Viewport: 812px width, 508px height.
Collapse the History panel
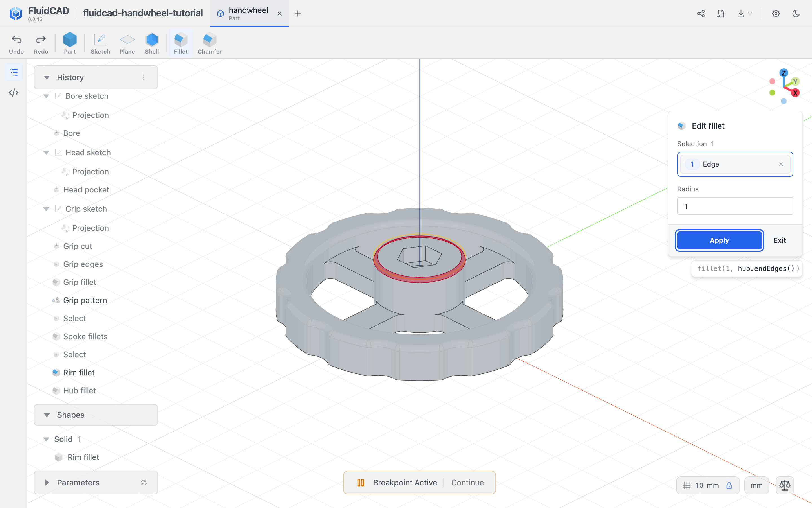tap(47, 78)
